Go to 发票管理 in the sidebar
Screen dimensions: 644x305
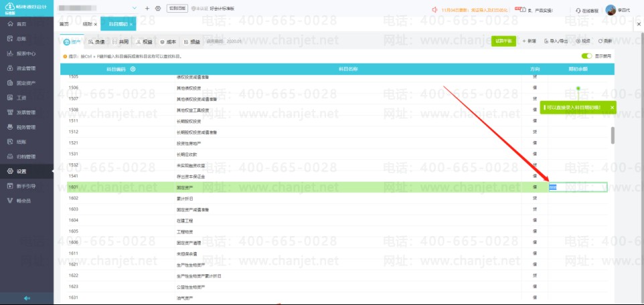[x=26, y=112]
